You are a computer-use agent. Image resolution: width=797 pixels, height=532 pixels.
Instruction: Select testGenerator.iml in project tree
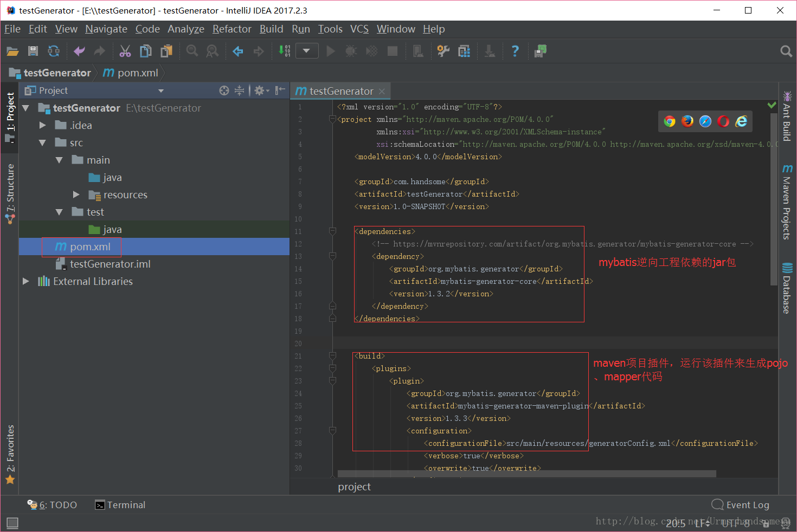104,264
